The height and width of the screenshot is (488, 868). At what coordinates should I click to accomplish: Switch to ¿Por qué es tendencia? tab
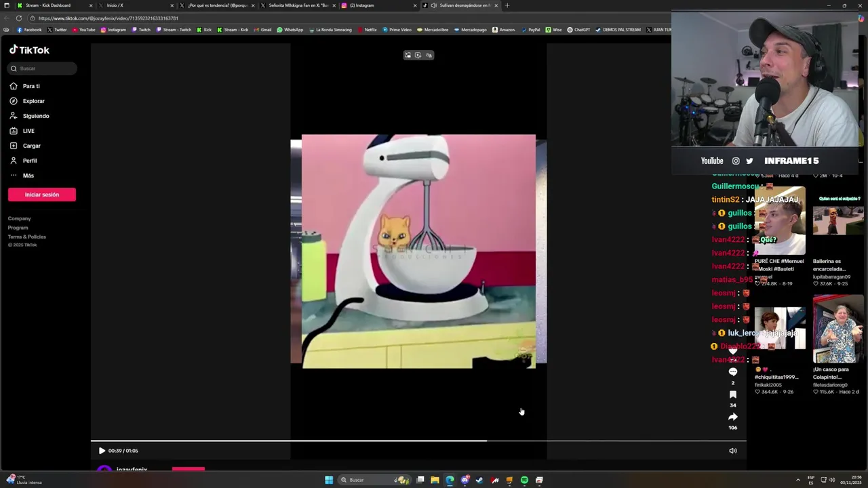click(x=217, y=5)
